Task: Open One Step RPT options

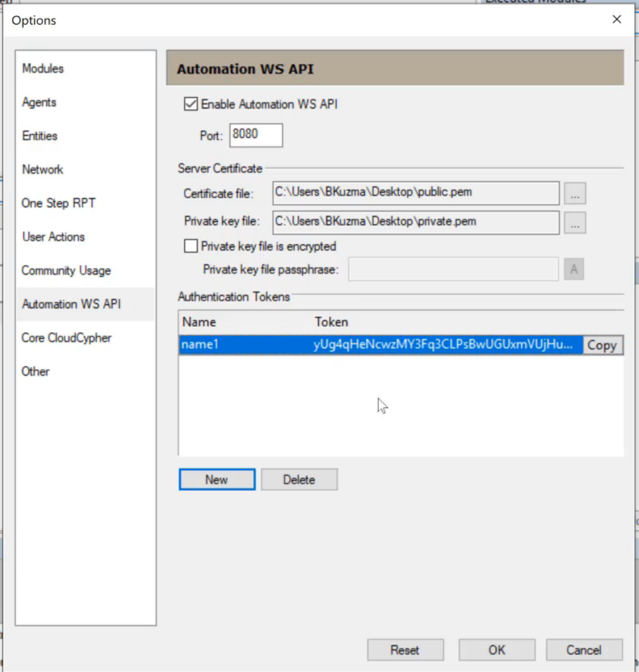Action: coord(59,203)
